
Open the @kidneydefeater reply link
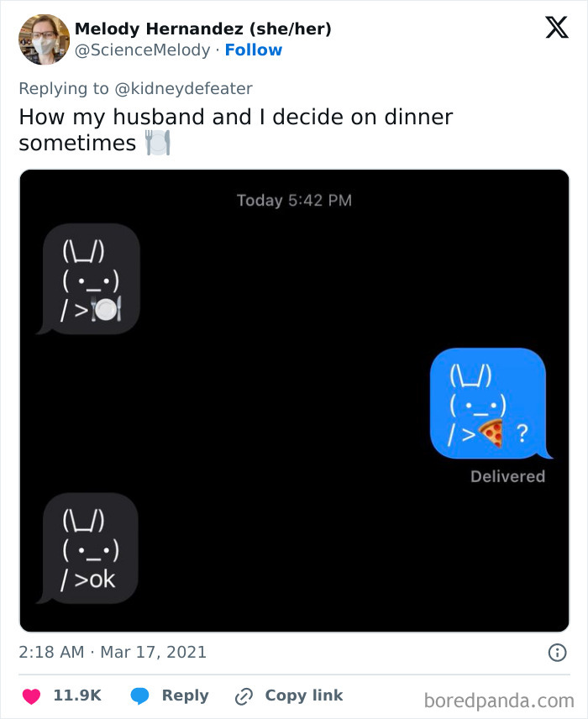coord(191,88)
